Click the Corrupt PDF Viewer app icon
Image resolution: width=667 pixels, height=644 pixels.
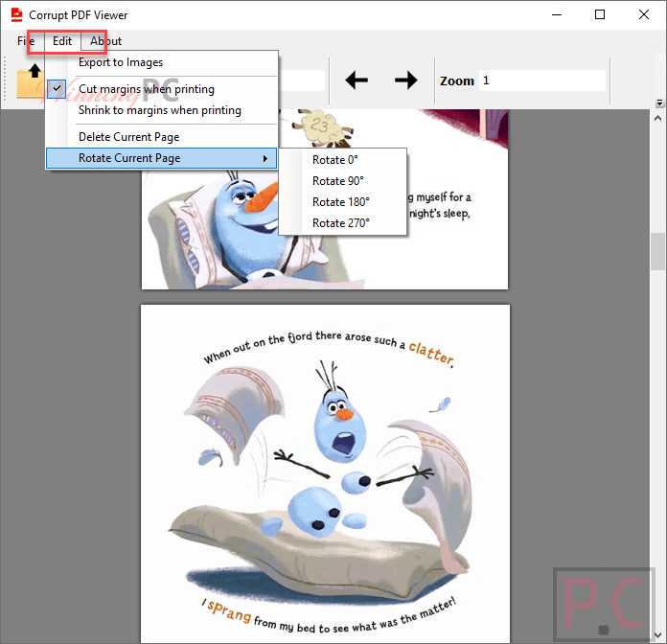(16, 15)
